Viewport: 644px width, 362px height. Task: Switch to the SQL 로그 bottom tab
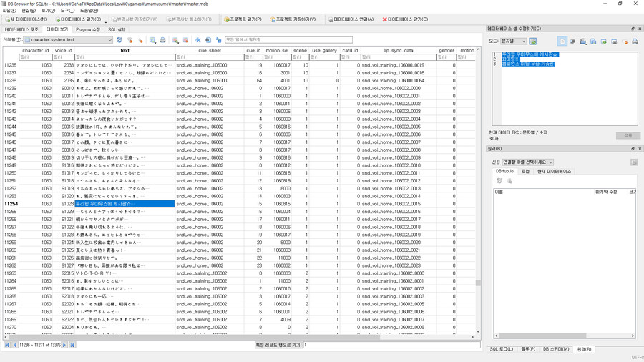pyautogui.click(x=501, y=349)
